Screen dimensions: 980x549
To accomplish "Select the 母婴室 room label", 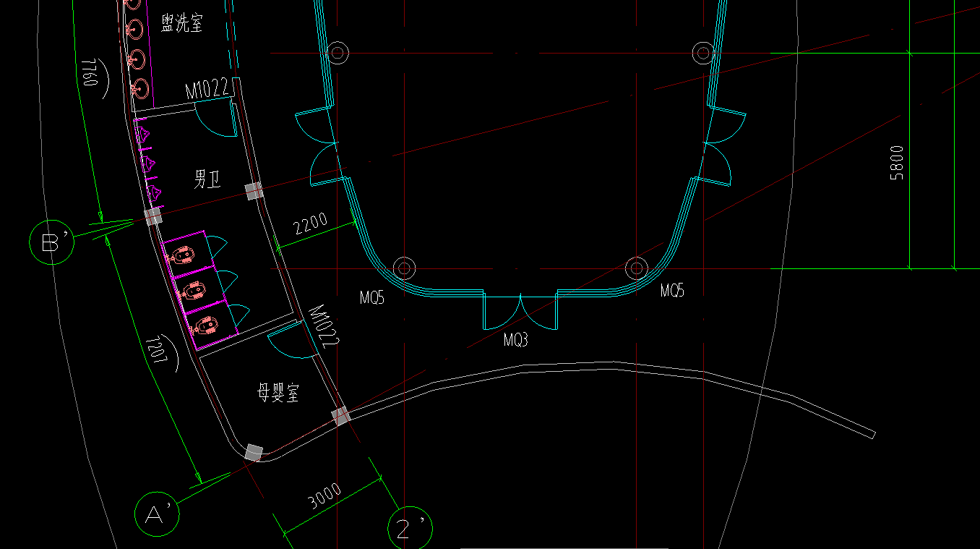I will click(x=278, y=393).
